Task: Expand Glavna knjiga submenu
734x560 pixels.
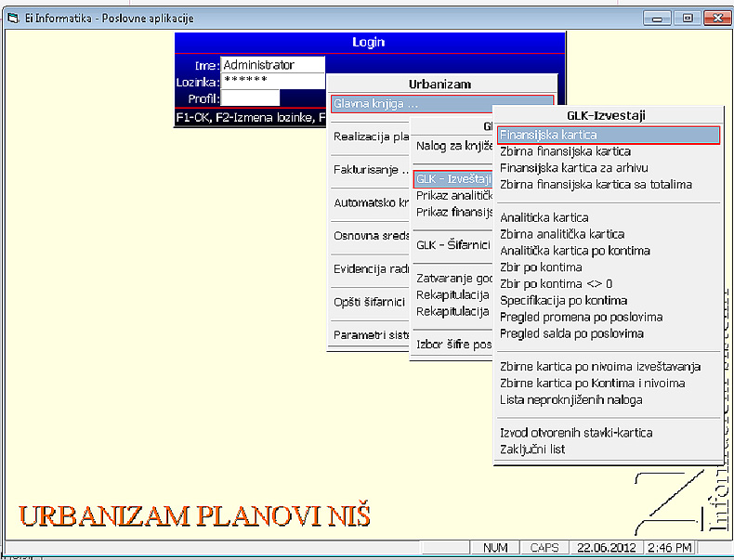Action: coord(441,104)
